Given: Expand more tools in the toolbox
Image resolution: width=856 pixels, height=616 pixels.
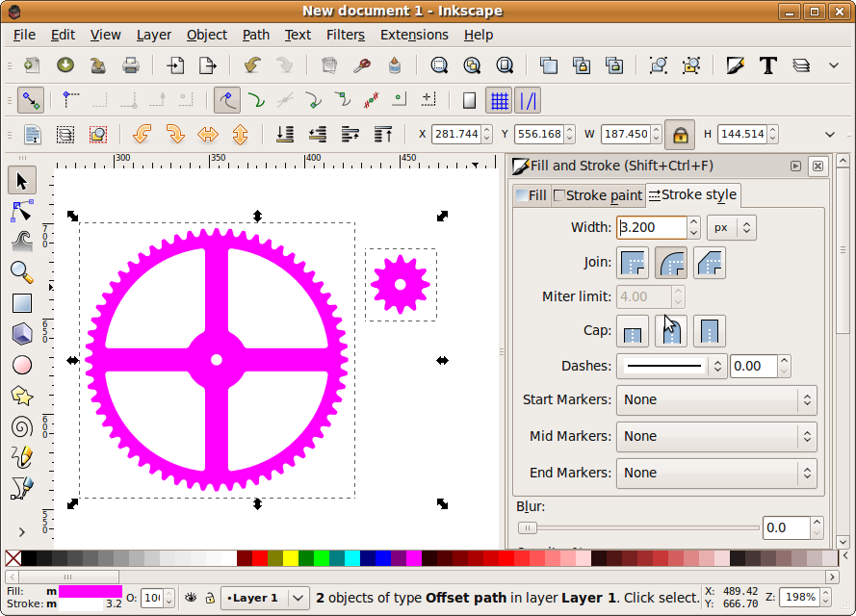Looking at the screenshot, I should [x=22, y=532].
